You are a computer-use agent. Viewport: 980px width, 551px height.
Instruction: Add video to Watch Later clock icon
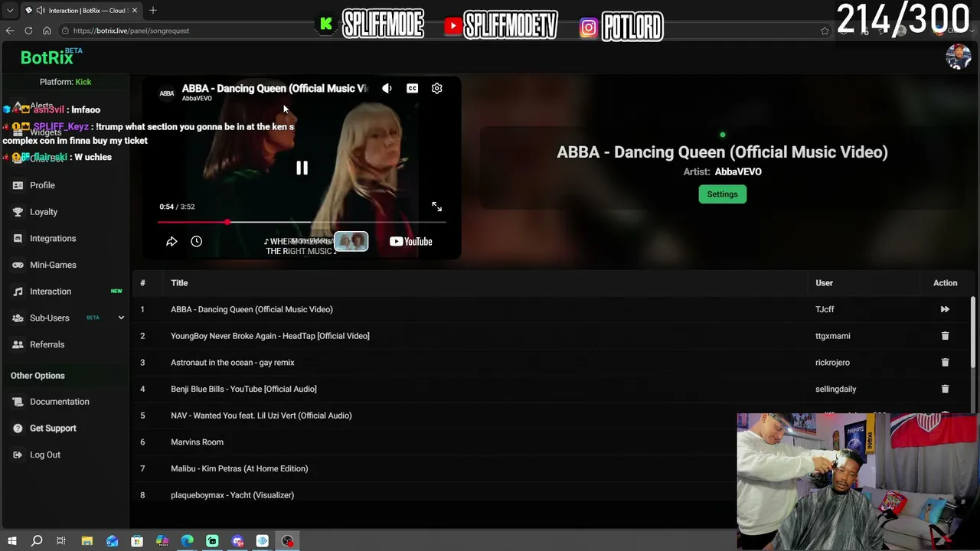(196, 241)
